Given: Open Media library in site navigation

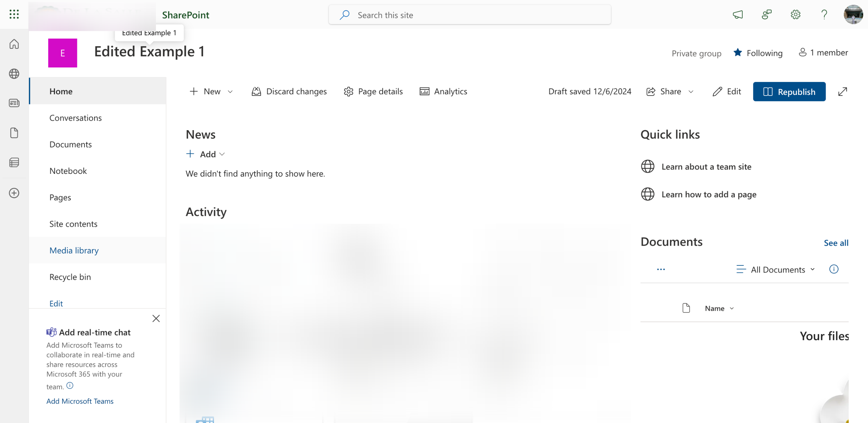Looking at the screenshot, I should click(x=98, y=250).
